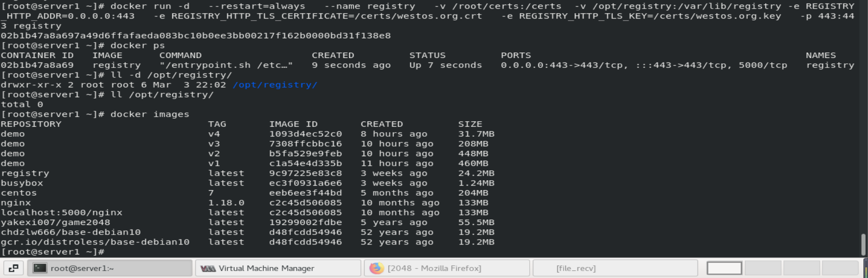The height and width of the screenshot is (278, 868).
Task: Click the size value 31.7MB
Action: click(476, 134)
